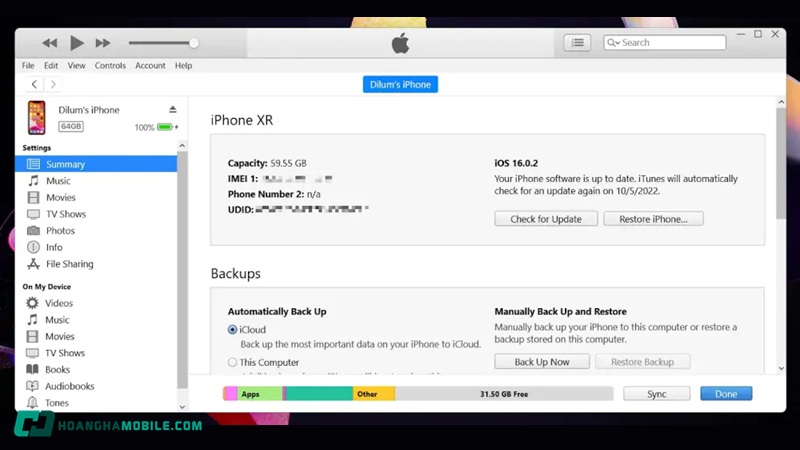Click the Apps storage segment
800x450 pixels.
(x=260, y=394)
